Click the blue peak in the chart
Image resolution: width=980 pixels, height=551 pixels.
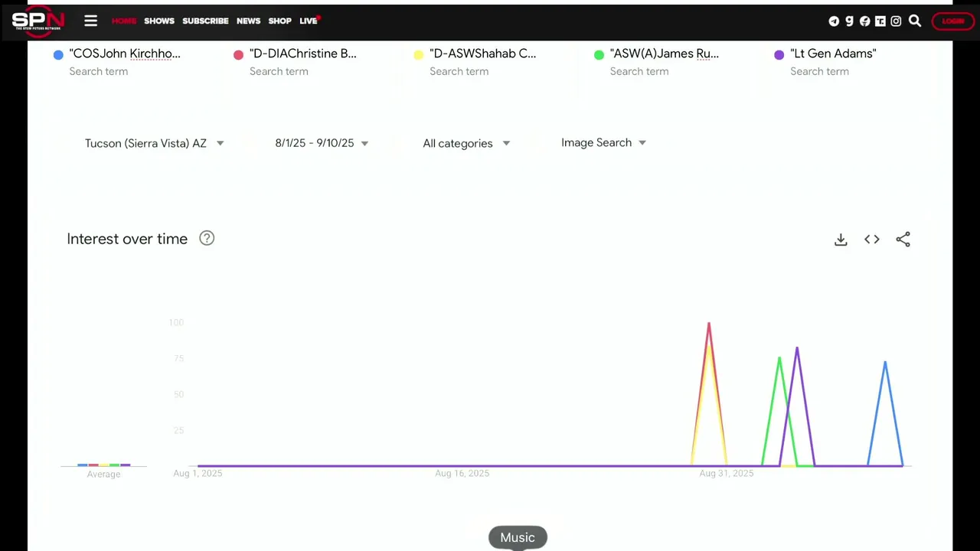pyautogui.click(x=885, y=364)
